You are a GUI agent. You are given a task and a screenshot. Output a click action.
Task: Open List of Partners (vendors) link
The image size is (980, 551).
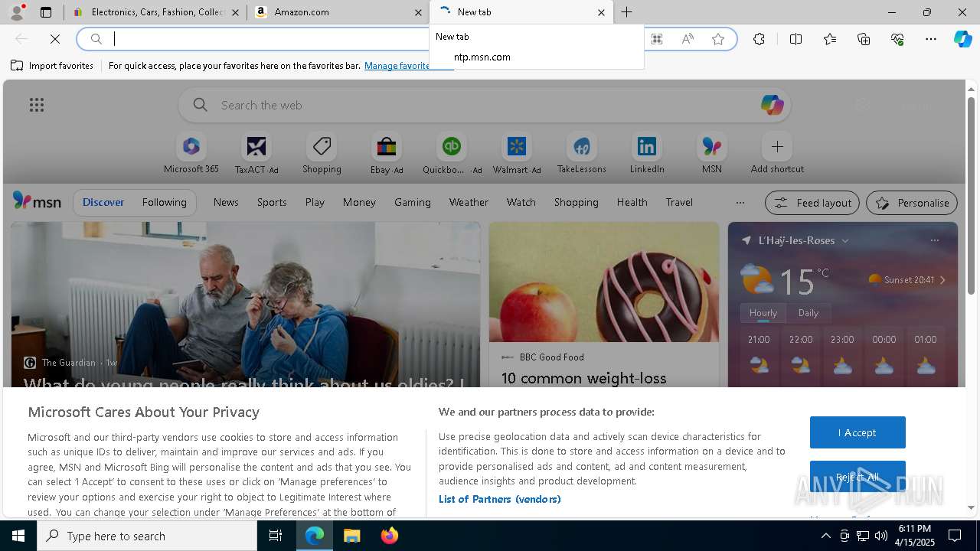click(500, 499)
